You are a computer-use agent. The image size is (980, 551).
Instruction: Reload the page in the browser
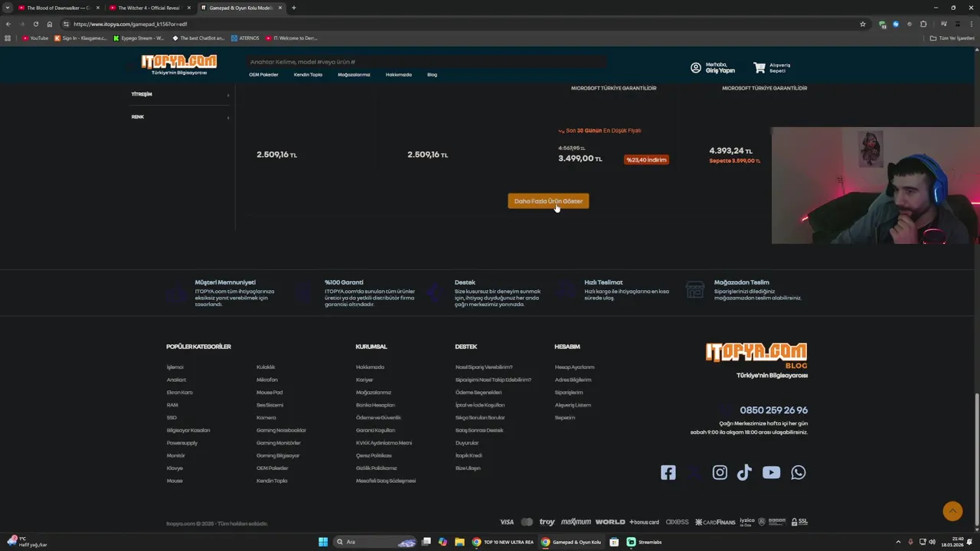click(35, 24)
